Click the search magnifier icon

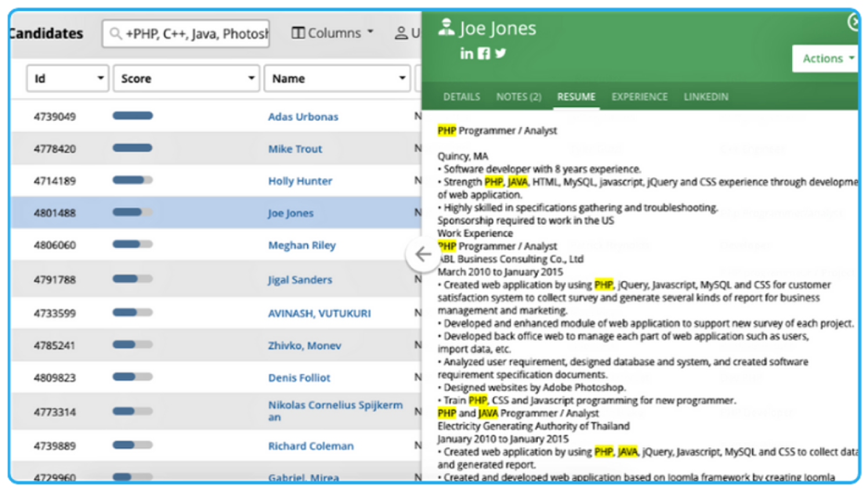point(115,34)
